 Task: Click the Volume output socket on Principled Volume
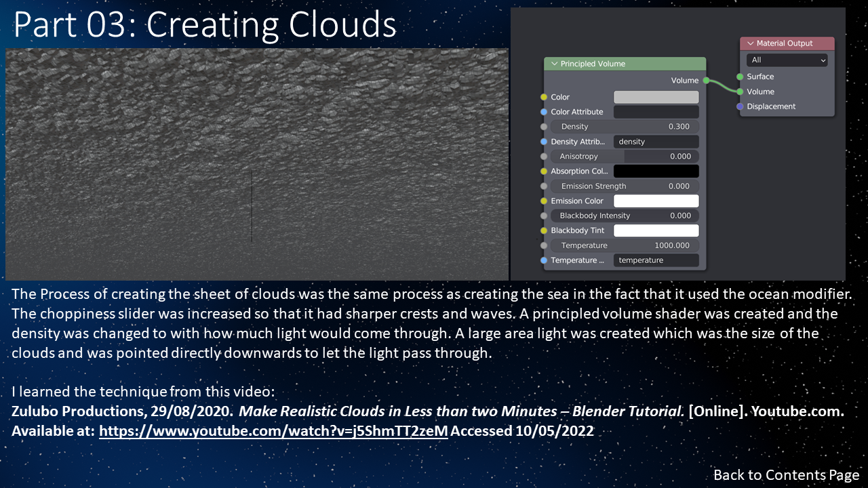(706, 81)
